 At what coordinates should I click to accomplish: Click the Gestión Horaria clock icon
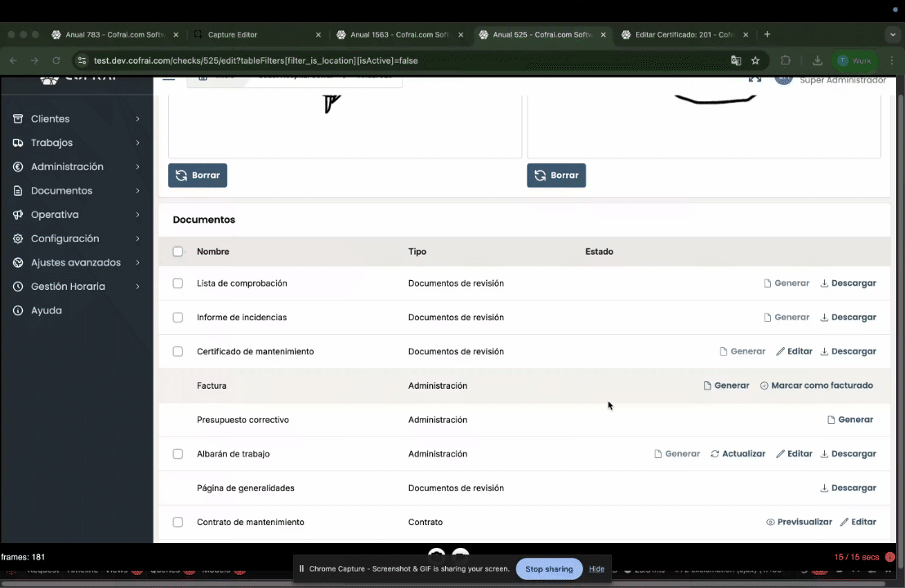coord(18,287)
